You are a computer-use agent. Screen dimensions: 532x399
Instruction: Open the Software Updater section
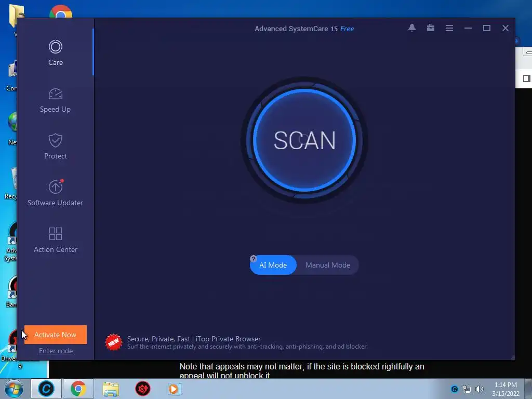point(55,193)
